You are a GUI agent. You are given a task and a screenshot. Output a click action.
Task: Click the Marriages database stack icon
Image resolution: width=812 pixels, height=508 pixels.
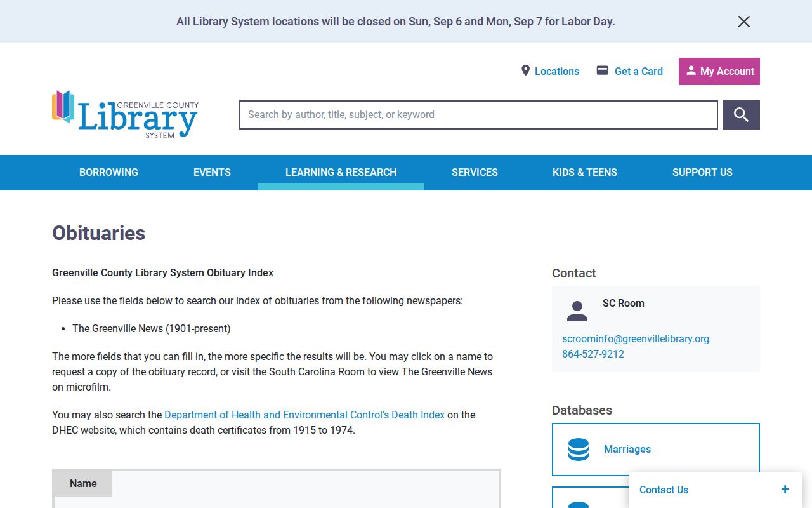point(579,450)
